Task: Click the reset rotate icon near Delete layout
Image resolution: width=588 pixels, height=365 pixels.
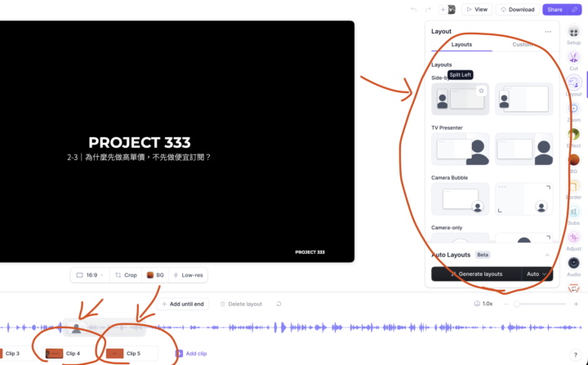Action: (x=278, y=304)
